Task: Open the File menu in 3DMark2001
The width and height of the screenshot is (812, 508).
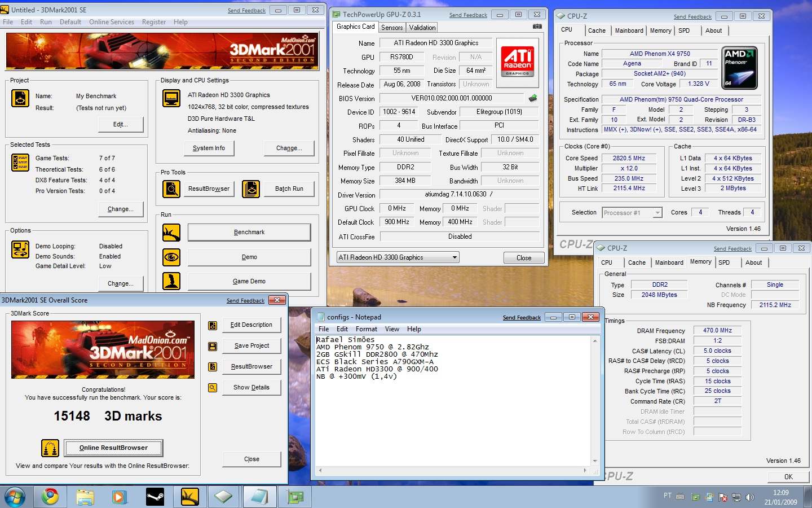Action: 8,22
